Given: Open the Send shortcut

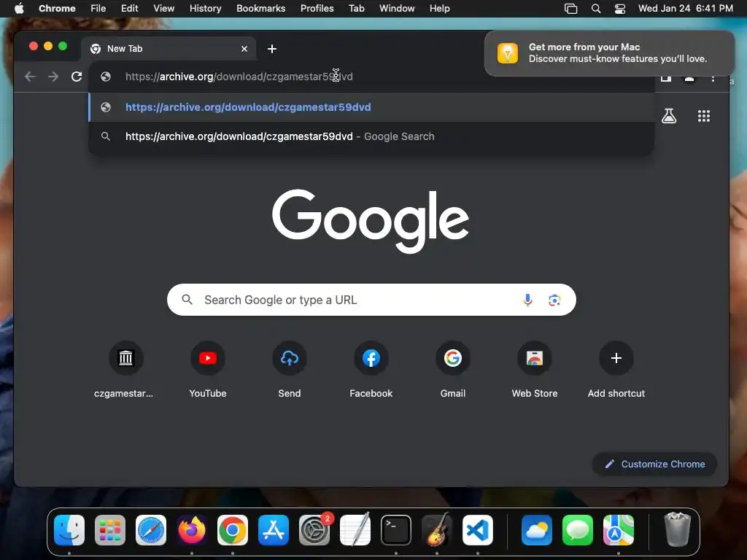Looking at the screenshot, I should (289, 370).
